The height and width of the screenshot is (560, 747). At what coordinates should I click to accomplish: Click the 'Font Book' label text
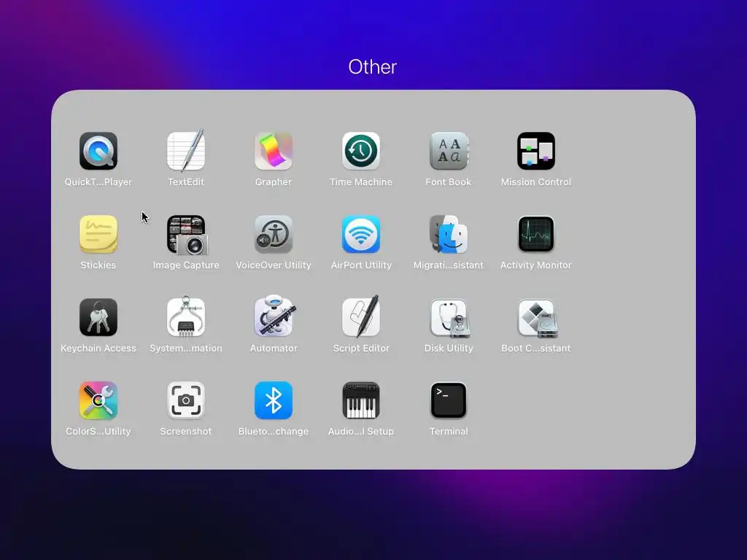449,182
